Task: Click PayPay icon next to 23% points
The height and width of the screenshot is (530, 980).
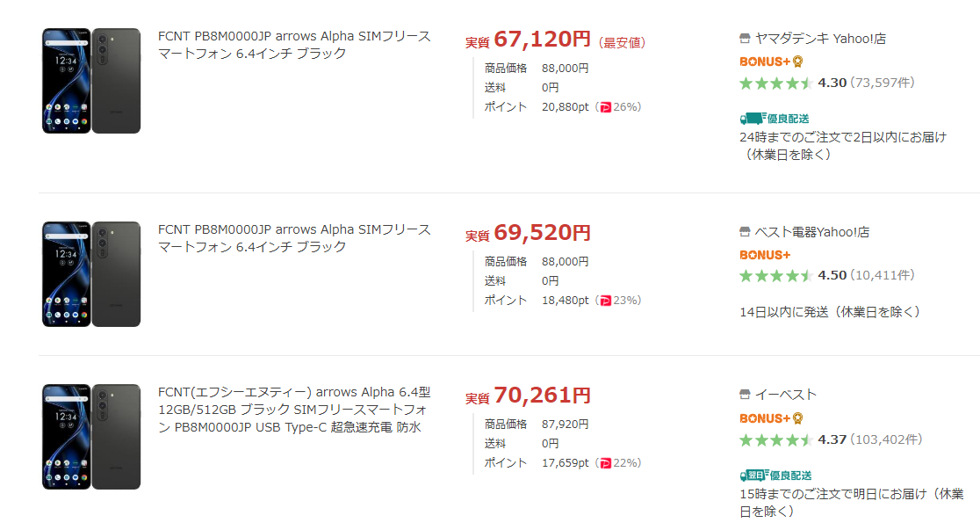Action: (605, 301)
